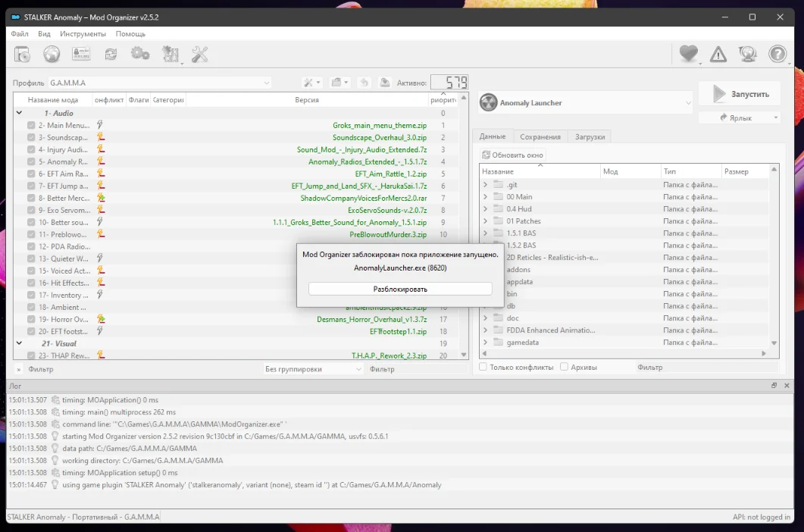Click the data tree horizontal scrollbar
This screenshot has height=532, width=804.
(x=624, y=353)
